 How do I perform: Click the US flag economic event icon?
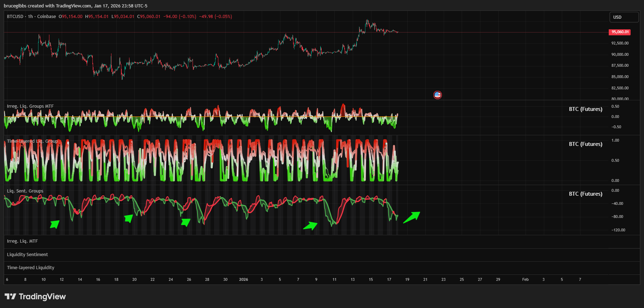[x=437, y=95]
